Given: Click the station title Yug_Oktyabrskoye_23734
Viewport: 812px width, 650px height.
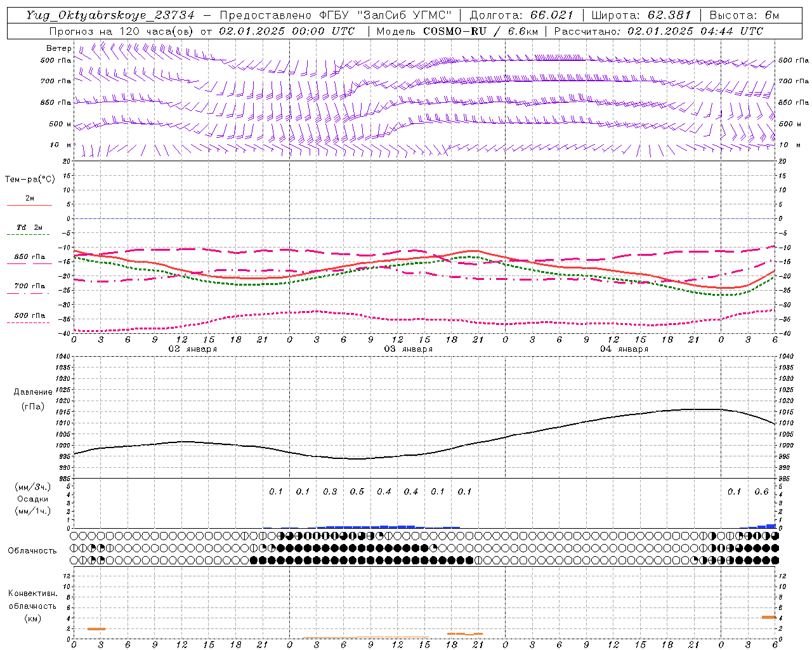Looking at the screenshot, I should 110,15.
